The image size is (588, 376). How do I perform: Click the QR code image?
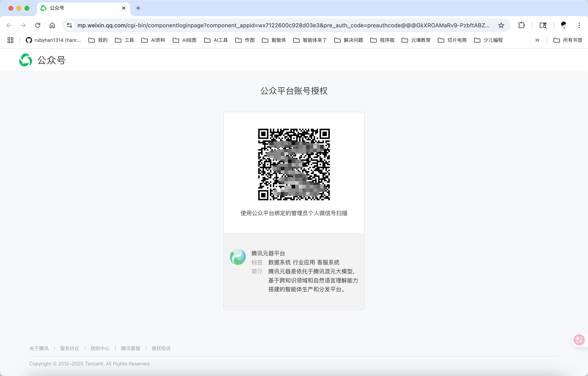tap(294, 164)
